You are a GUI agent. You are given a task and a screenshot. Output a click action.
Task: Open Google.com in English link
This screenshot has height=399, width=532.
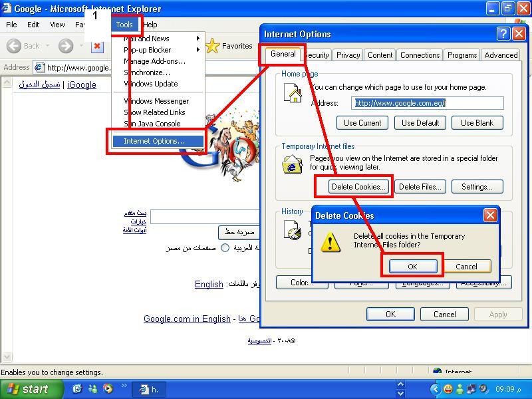[x=187, y=319]
